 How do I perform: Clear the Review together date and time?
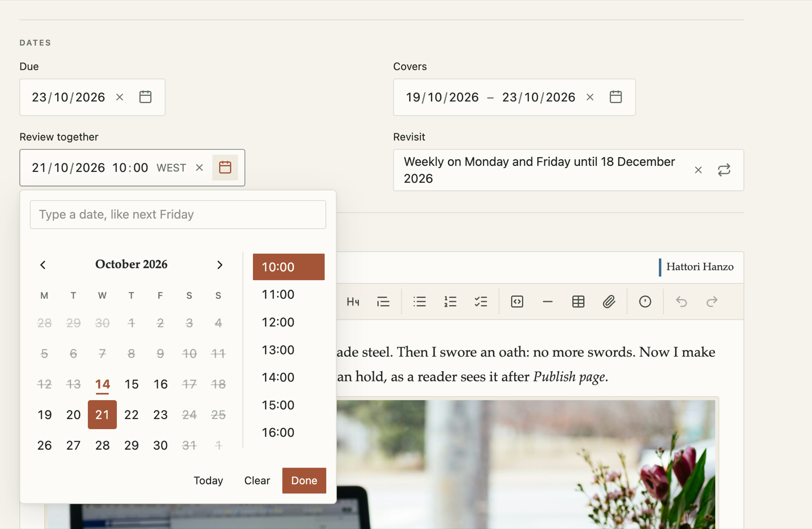(x=199, y=167)
